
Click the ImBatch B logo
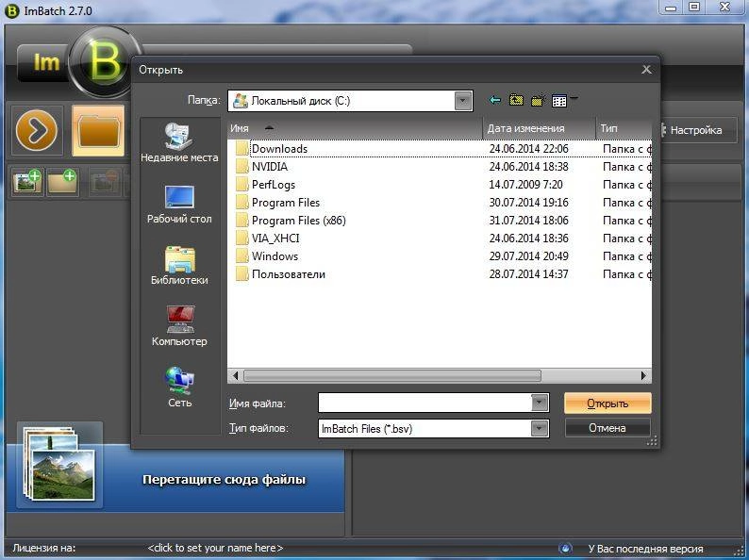(x=104, y=62)
